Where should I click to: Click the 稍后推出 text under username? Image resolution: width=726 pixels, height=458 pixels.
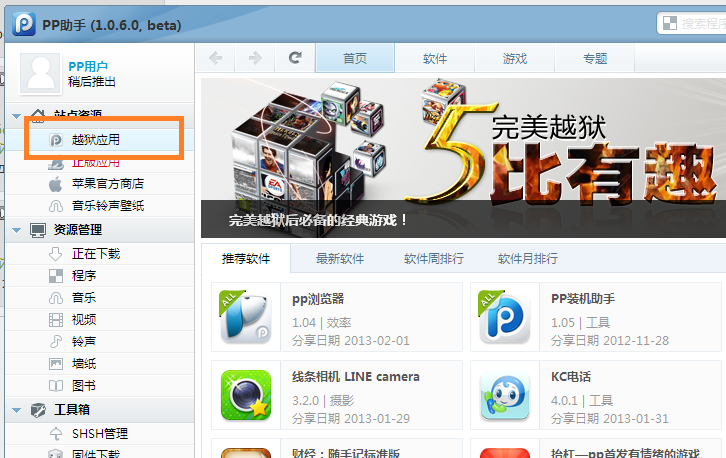click(x=92, y=82)
